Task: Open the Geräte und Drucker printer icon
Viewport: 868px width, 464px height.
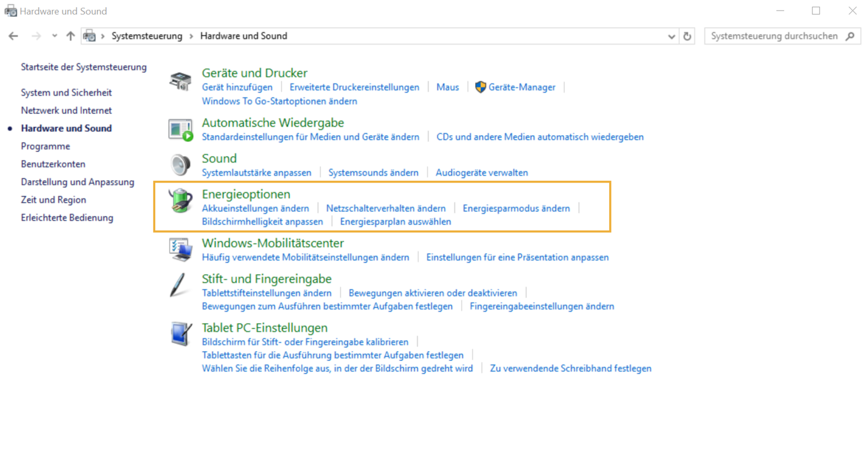Action: [180, 78]
